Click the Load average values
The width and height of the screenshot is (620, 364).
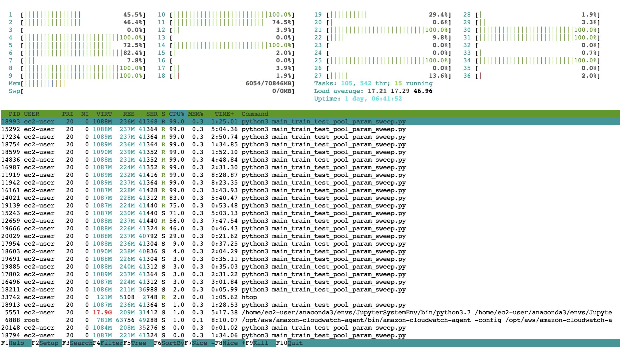pyautogui.click(x=400, y=91)
